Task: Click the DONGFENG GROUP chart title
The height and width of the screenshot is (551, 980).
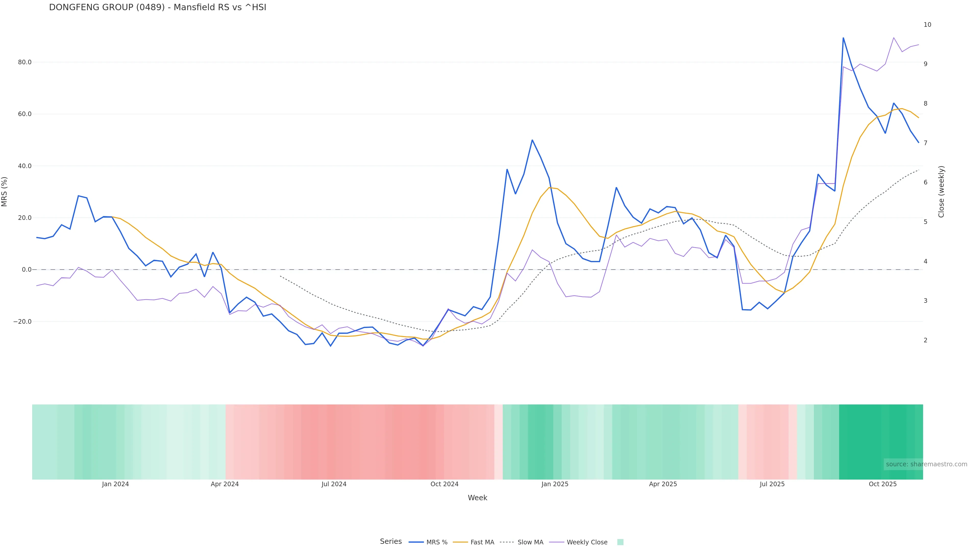Action: [157, 7]
